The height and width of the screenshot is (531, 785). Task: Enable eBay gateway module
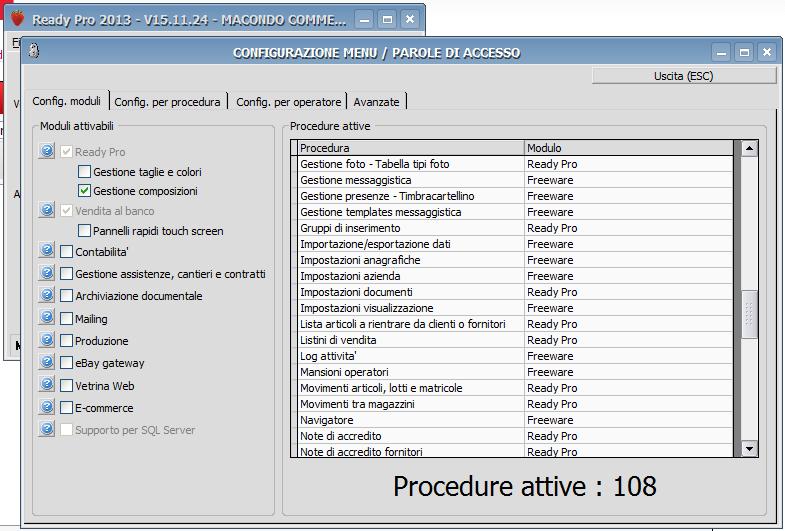click(66, 363)
